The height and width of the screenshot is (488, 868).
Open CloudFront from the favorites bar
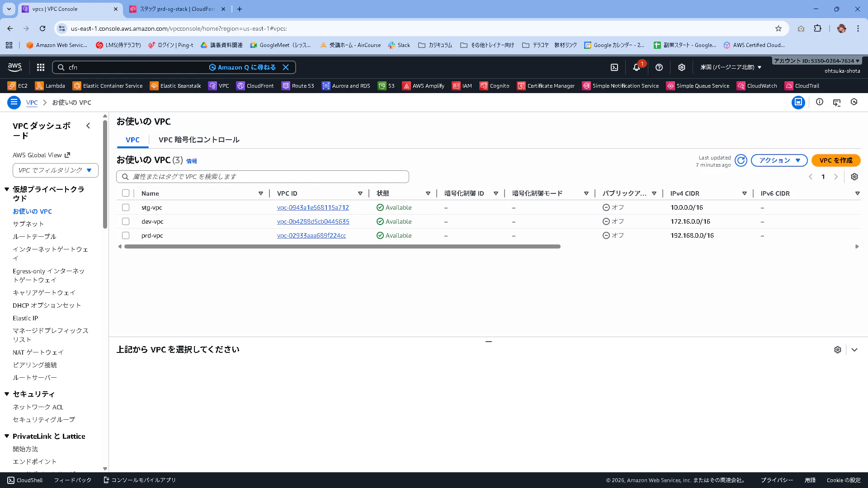pos(255,86)
